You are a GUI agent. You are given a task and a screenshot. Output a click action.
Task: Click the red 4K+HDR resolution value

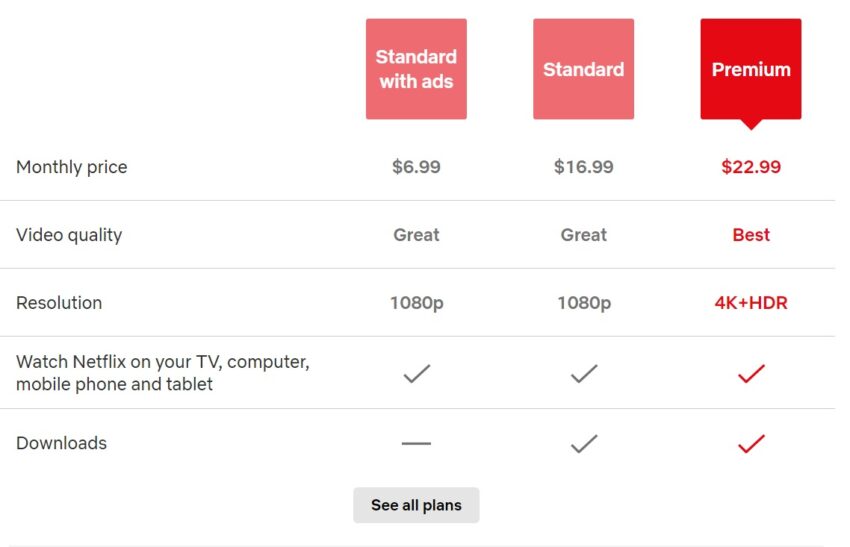point(751,303)
